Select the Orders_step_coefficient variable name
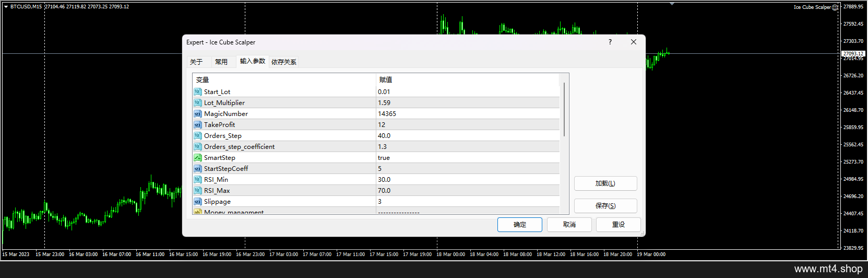 click(x=240, y=147)
